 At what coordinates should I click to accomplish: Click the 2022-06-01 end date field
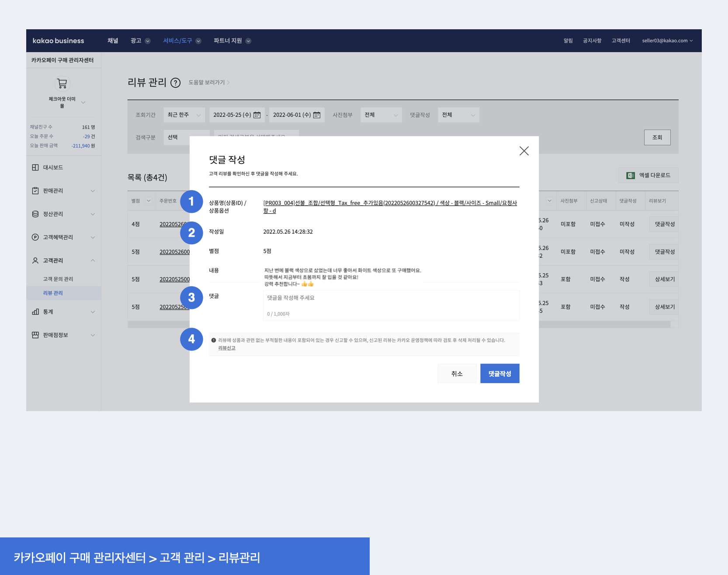tap(297, 115)
